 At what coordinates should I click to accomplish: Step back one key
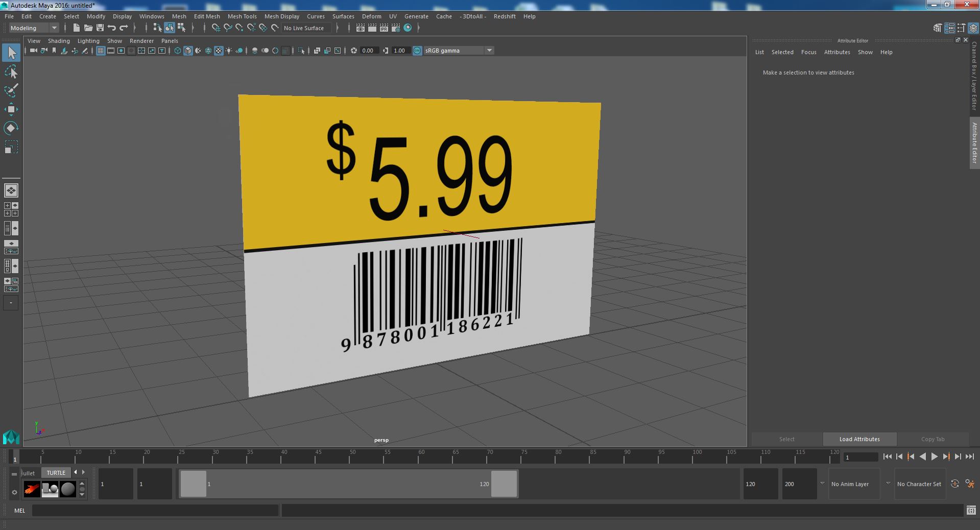(x=911, y=457)
